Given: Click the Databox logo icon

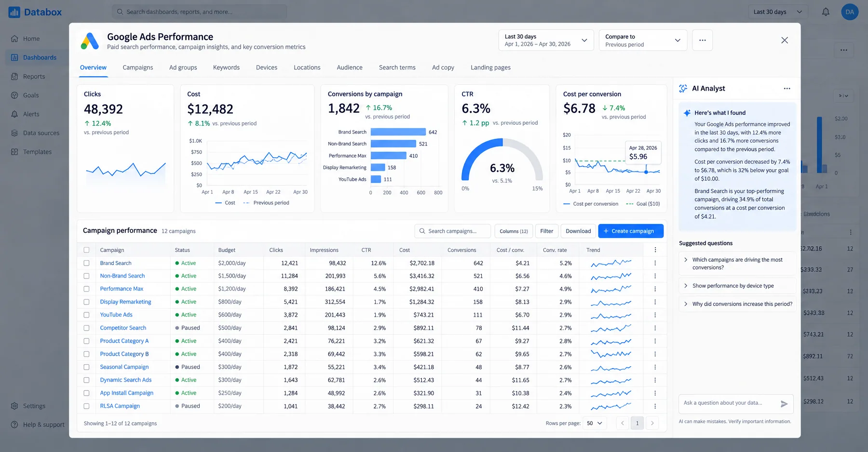Looking at the screenshot, I should [x=14, y=12].
